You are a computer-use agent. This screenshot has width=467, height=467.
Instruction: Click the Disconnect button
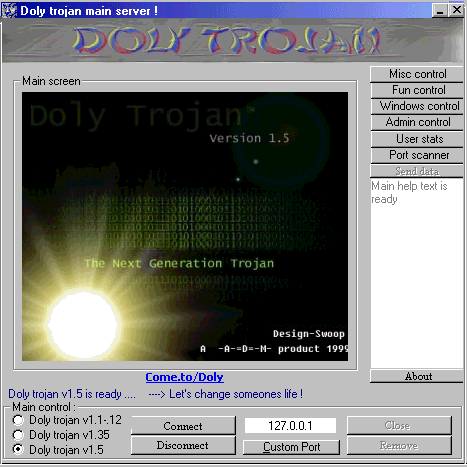183,446
